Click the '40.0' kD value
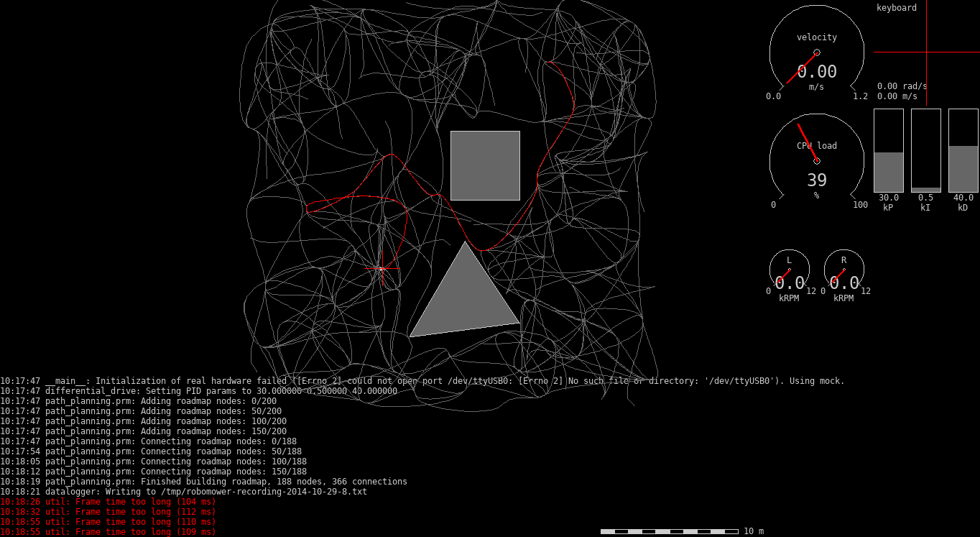Screen dimensions: 980x537 (963, 198)
